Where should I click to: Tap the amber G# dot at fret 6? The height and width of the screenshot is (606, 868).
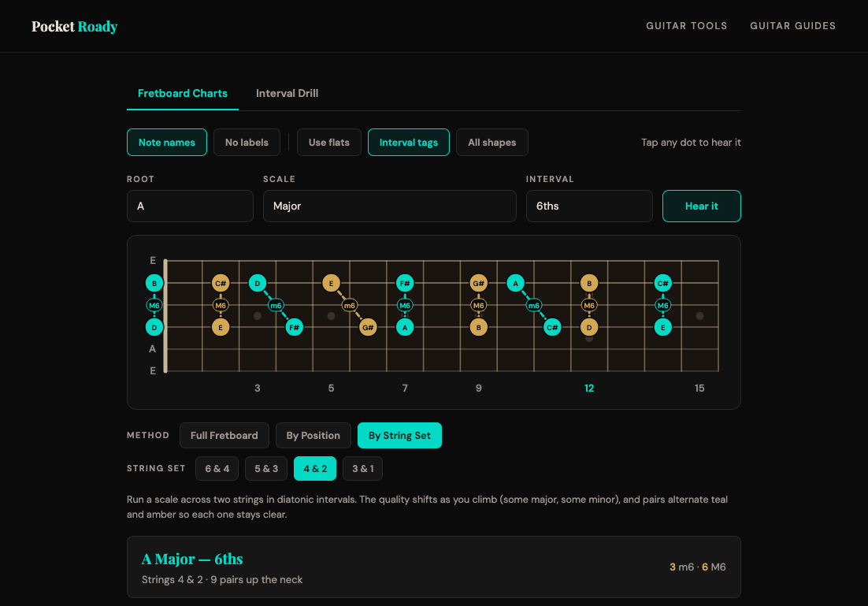pos(368,327)
